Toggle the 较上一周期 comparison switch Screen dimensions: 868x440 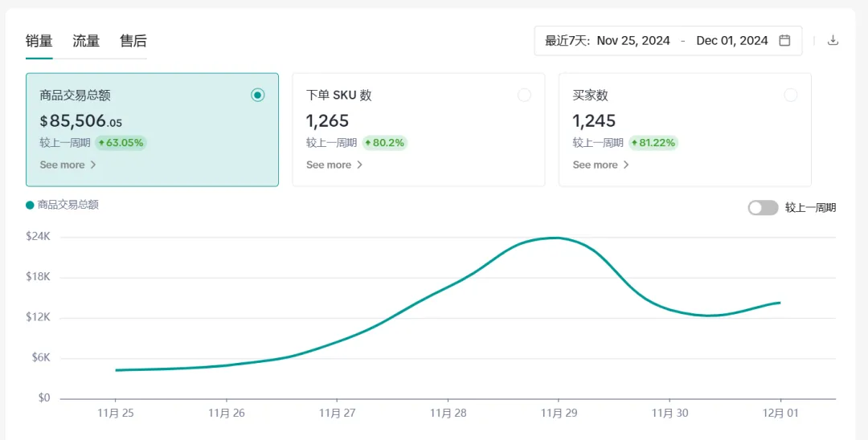(763, 208)
